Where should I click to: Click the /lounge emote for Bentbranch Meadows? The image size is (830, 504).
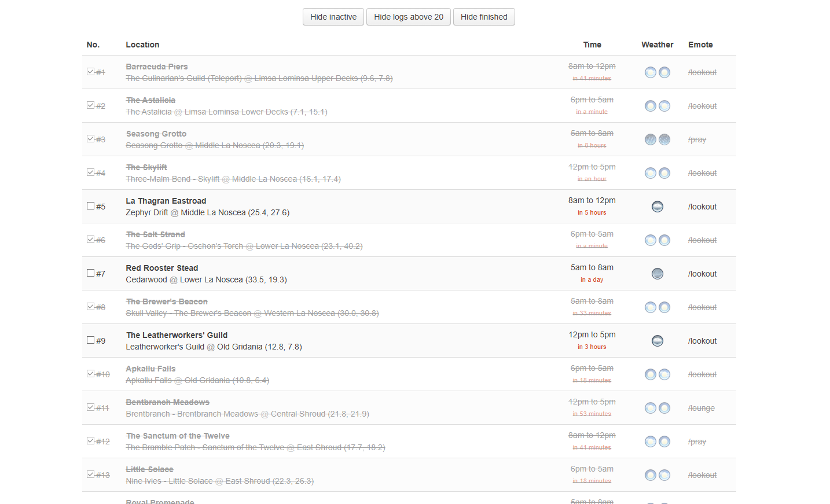[x=702, y=408]
